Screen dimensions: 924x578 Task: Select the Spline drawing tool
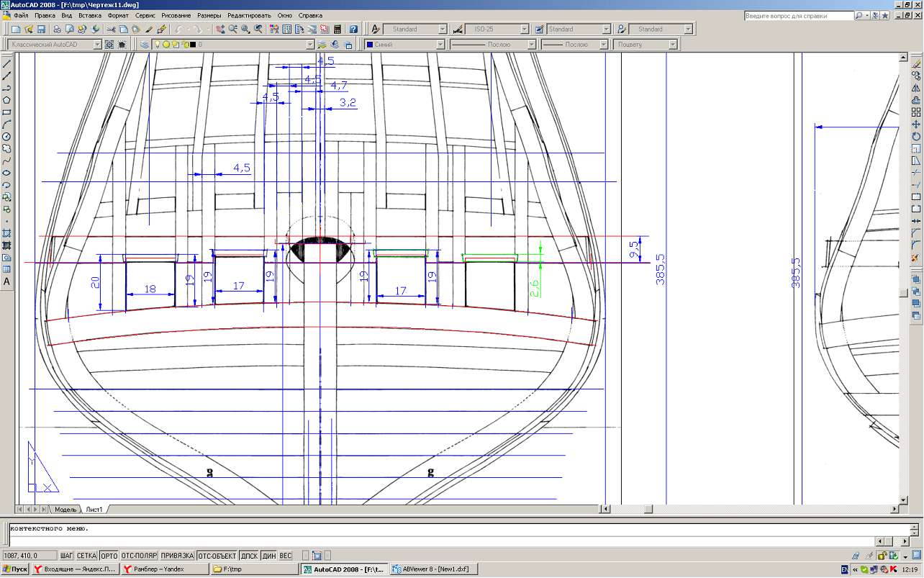pyautogui.click(x=6, y=161)
